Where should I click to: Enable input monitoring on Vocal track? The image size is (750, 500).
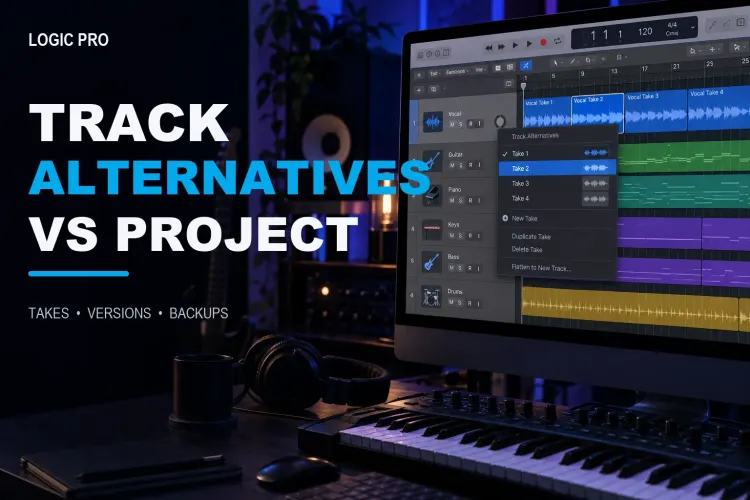click(479, 124)
